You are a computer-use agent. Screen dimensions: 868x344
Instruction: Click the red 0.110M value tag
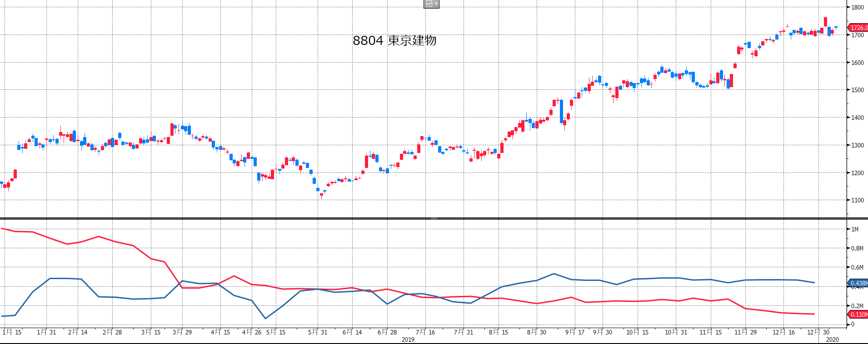858,315
